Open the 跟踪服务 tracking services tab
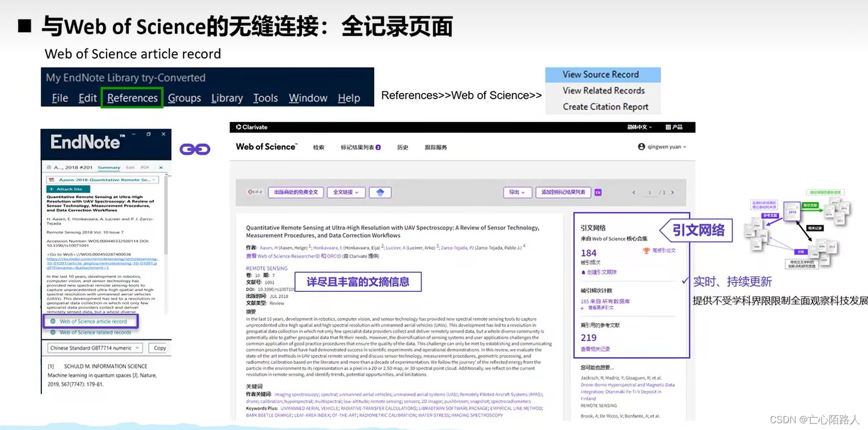 [436, 148]
